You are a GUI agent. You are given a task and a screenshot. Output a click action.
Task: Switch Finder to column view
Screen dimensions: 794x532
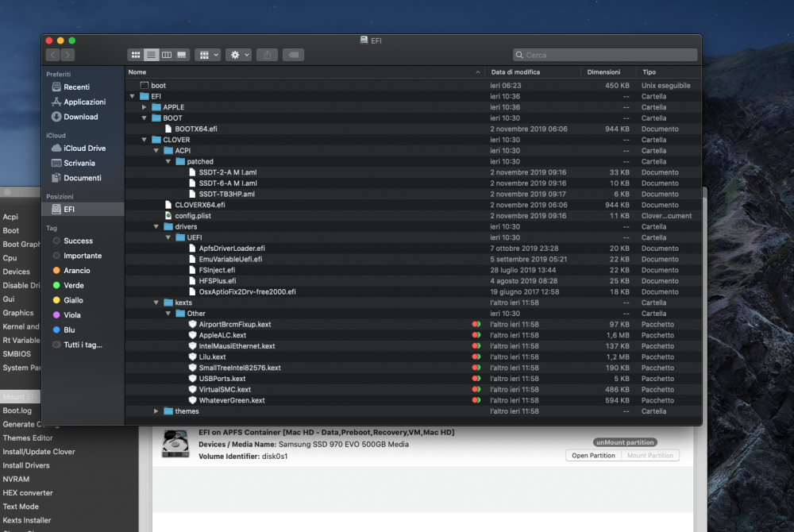tap(167, 55)
